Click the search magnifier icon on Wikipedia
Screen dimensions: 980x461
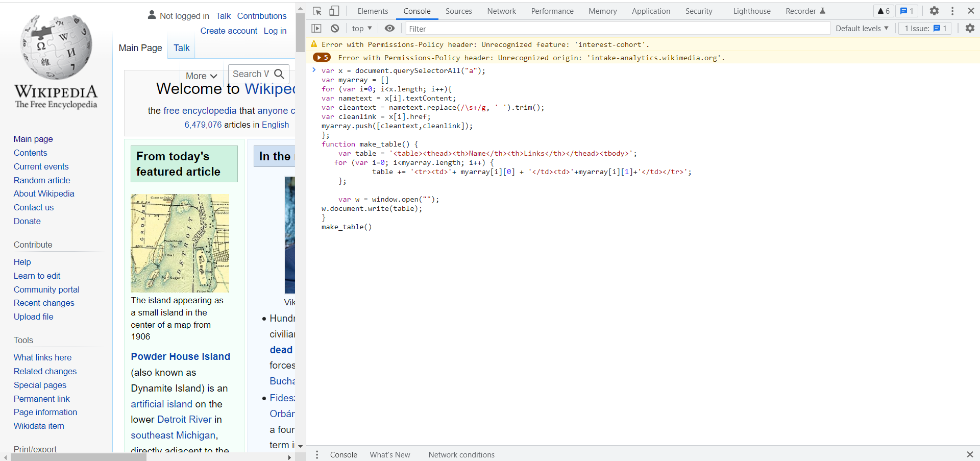coord(279,74)
